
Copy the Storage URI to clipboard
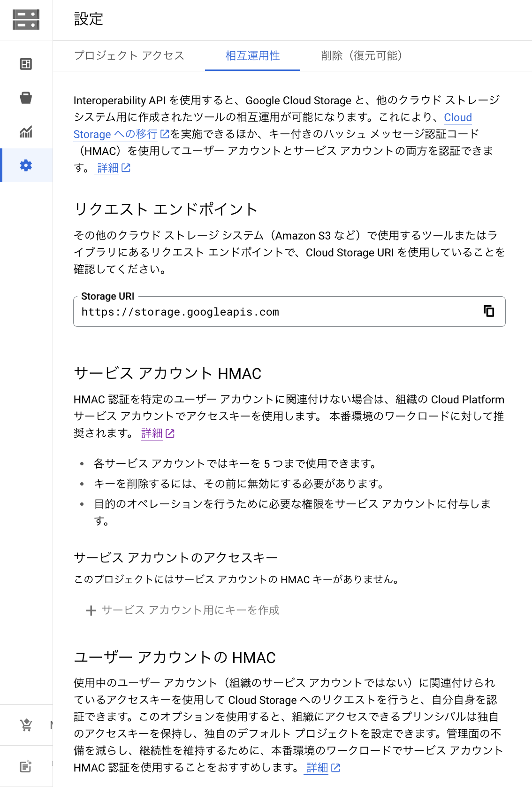tap(489, 311)
